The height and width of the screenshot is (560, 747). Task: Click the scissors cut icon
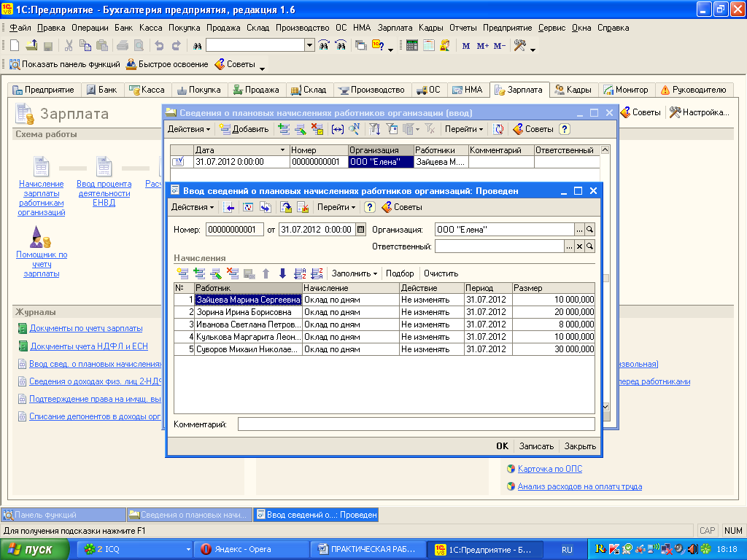69,46
